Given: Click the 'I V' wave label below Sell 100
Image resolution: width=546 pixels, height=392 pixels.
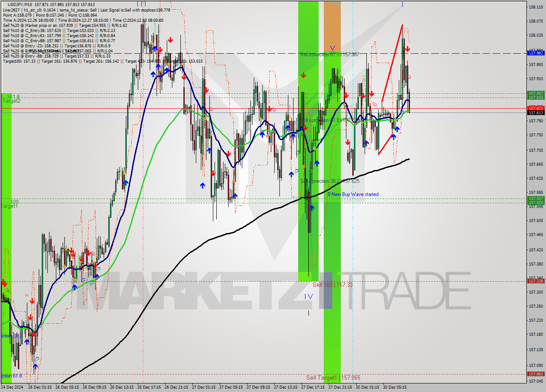Looking at the screenshot, I should click(x=308, y=297).
